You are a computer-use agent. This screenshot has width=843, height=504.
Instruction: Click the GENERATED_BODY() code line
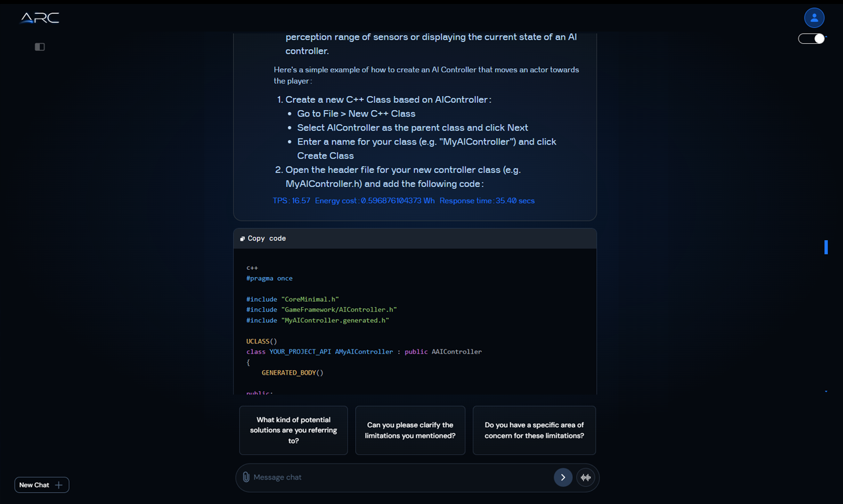click(293, 373)
